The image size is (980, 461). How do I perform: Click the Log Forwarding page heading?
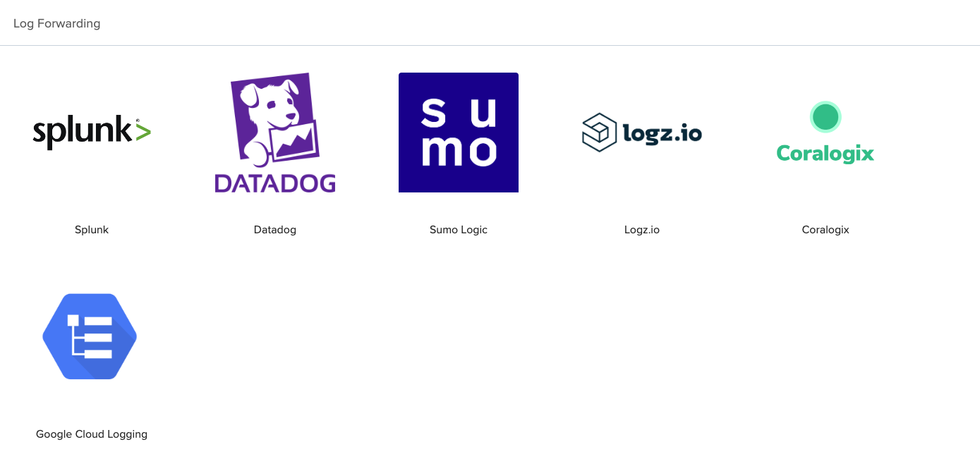tap(57, 23)
